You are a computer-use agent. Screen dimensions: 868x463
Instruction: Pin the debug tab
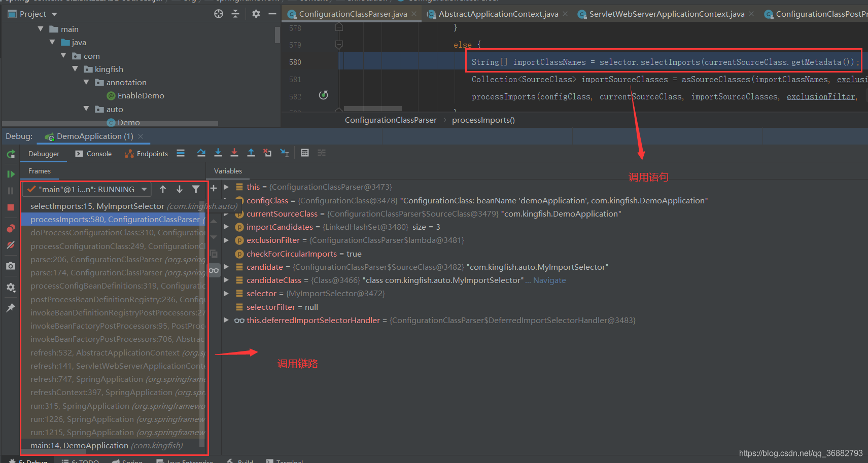[11, 307]
